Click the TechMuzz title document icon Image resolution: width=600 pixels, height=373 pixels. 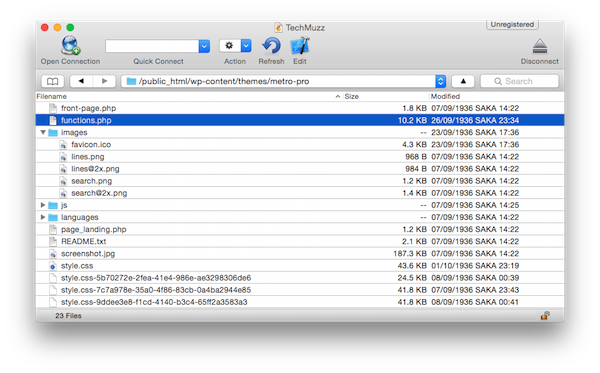click(x=279, y=28)
